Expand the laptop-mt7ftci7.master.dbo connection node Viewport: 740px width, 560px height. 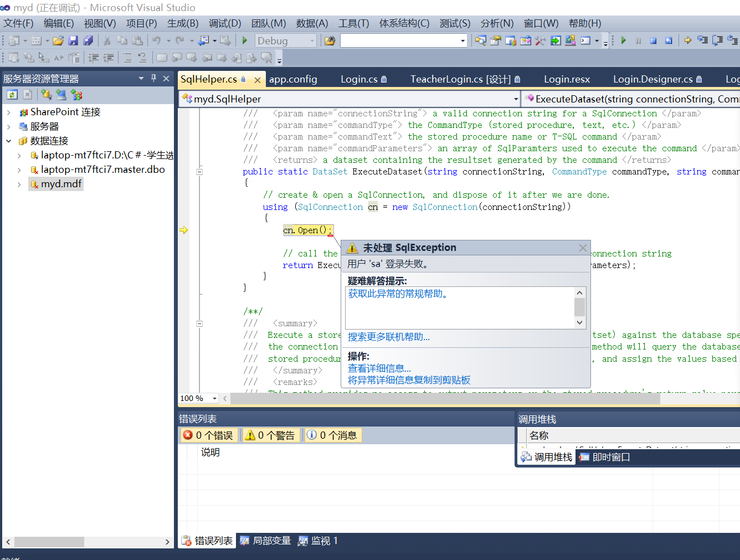tap(19, 169)
